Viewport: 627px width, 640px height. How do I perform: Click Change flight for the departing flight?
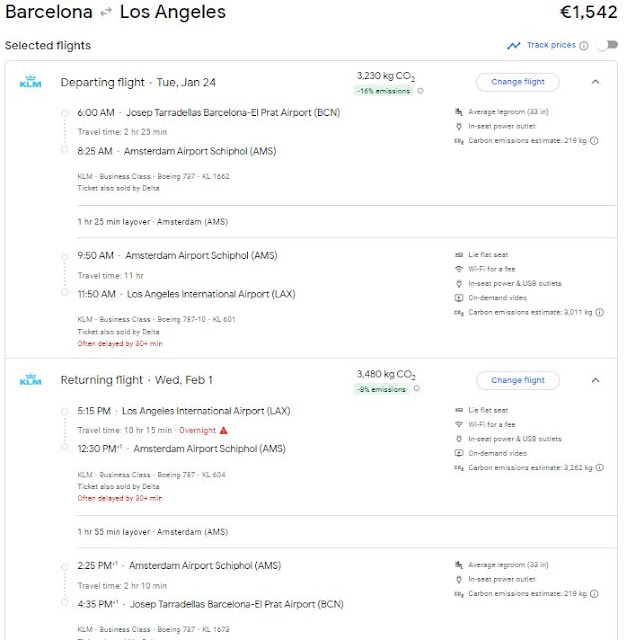point(518,82)
